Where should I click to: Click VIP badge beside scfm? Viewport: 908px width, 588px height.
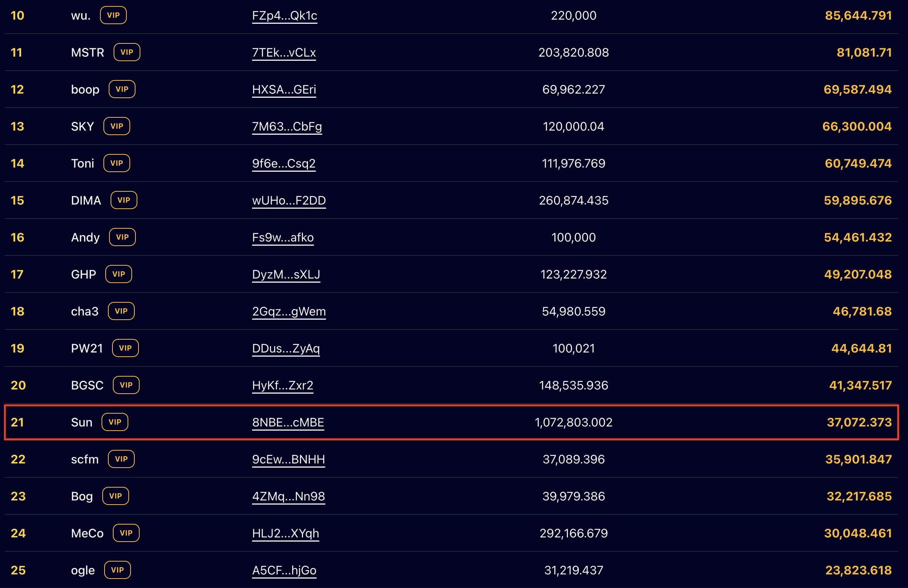121,459
